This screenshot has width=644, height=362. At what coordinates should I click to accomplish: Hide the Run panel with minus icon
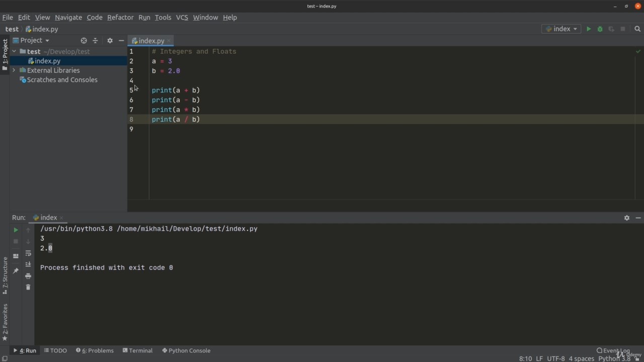(638, 218)
